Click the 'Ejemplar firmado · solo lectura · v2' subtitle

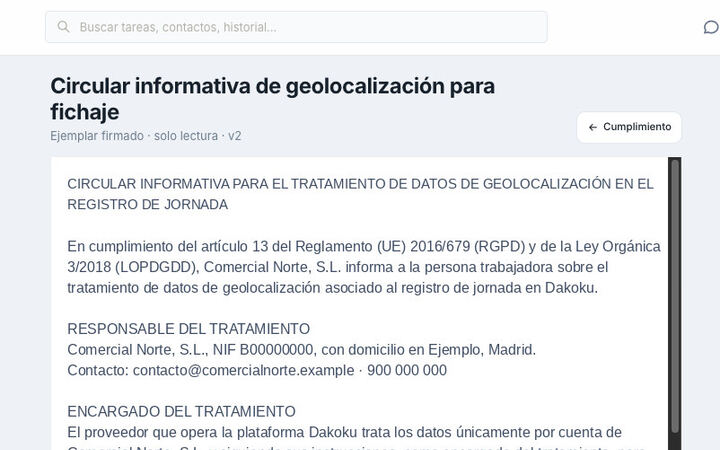[x=146, y=136]
